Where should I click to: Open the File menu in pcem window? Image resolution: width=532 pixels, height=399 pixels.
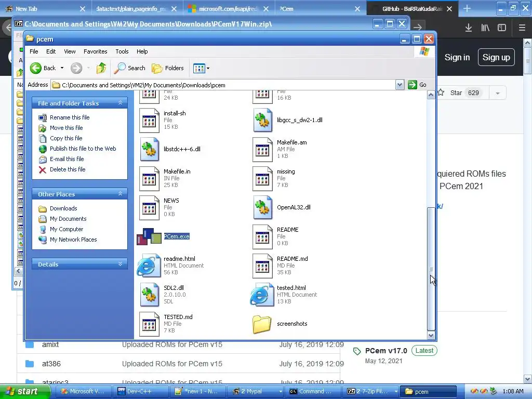point(34,51)
